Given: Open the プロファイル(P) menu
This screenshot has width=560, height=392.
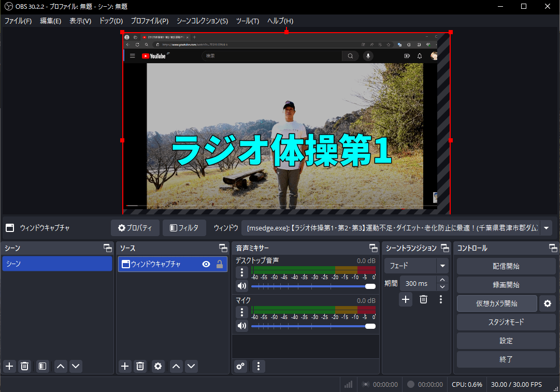Looking at the screenshot, I should 150,21.
